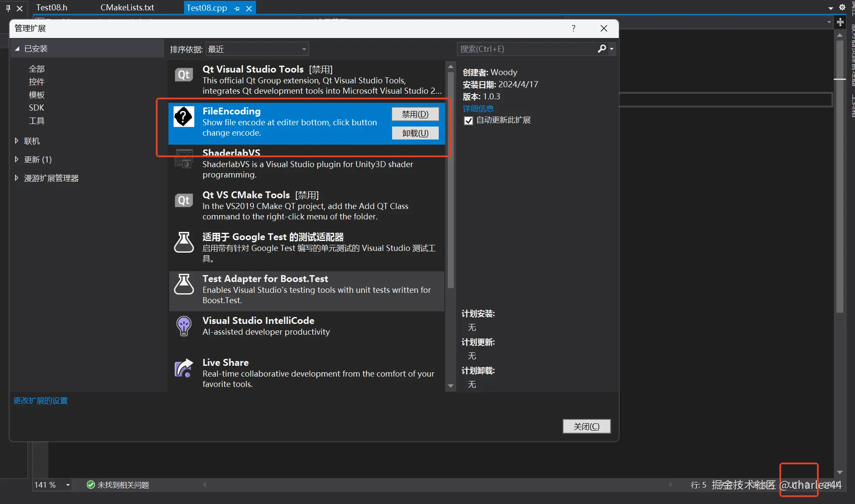Close the 管理扩展 dialog
Viewport: 855px width, 504px height.
[x=604, y=28]
